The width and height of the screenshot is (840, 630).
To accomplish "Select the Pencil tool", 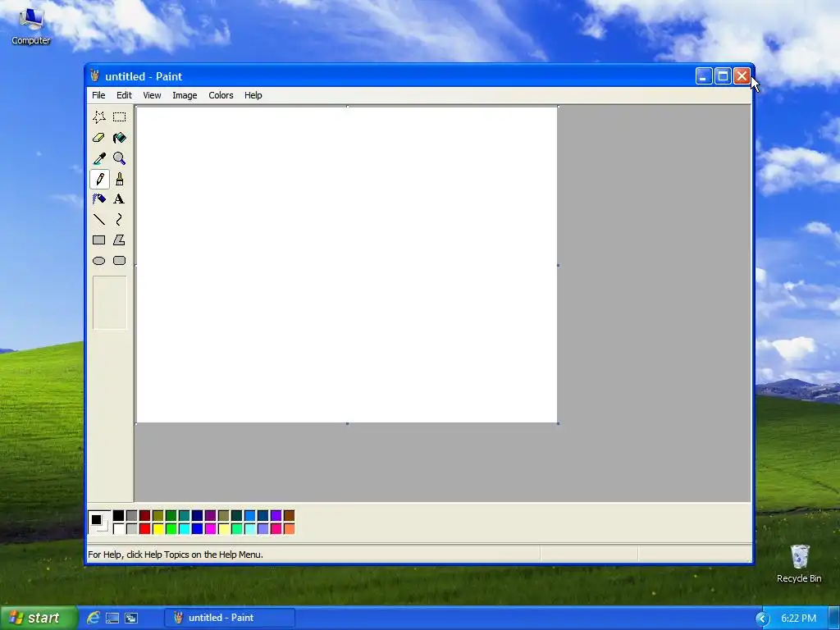I will 99,179.
